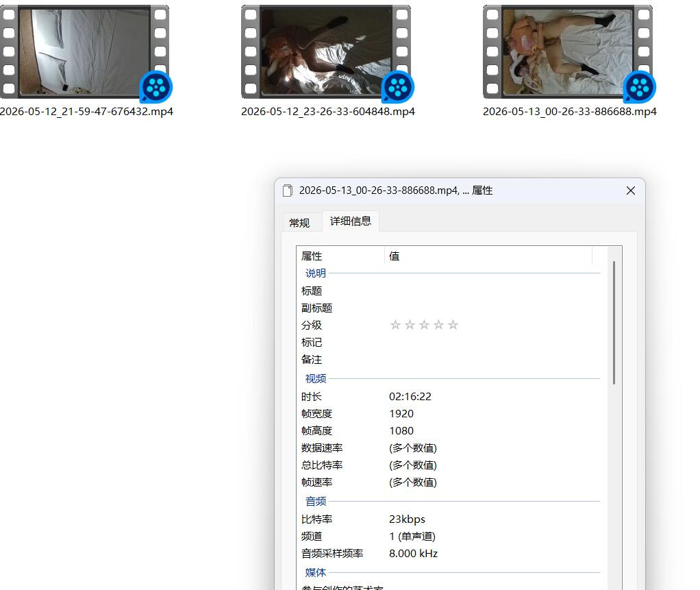Click the file icon in properties title bar
700x590 pixels.
click(x=288, y=190)
